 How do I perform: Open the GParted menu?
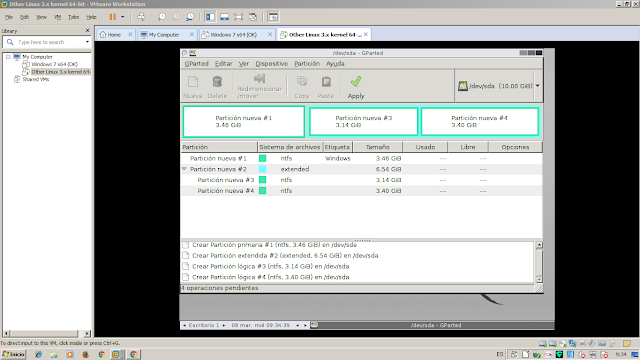(x=196, y=64)
